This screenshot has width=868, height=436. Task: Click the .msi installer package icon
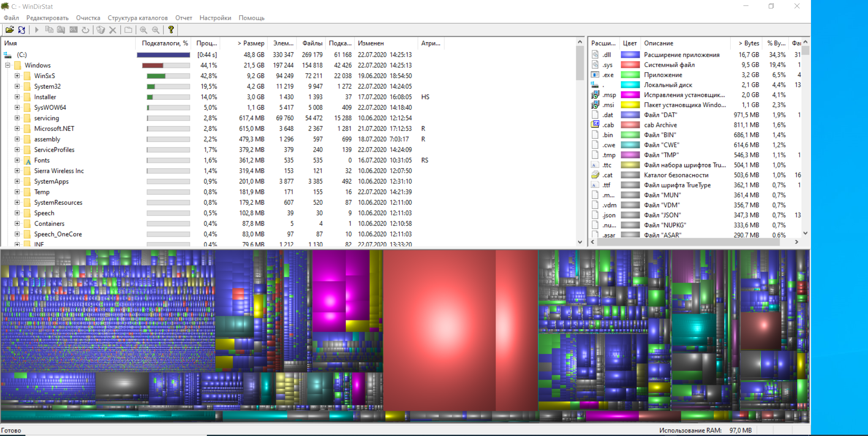pos(595,105)
